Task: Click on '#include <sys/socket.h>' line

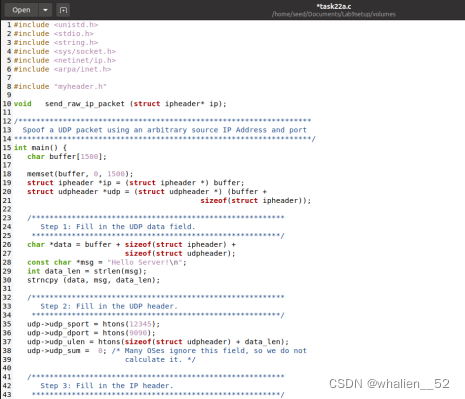Action: (x=65, y=51)
